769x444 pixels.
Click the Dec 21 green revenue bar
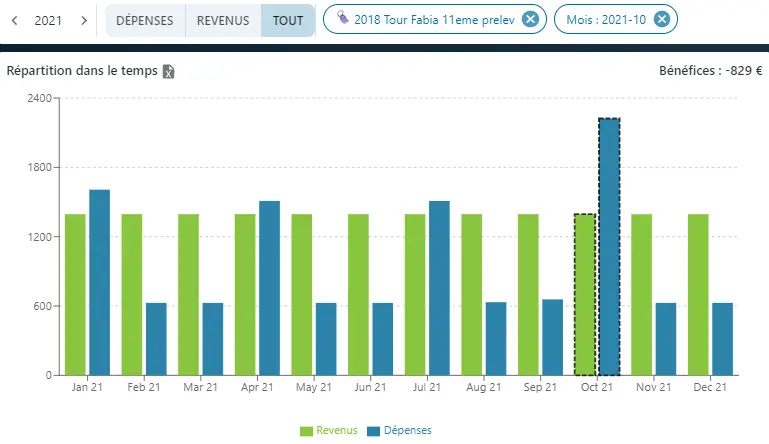click(698, 294)
